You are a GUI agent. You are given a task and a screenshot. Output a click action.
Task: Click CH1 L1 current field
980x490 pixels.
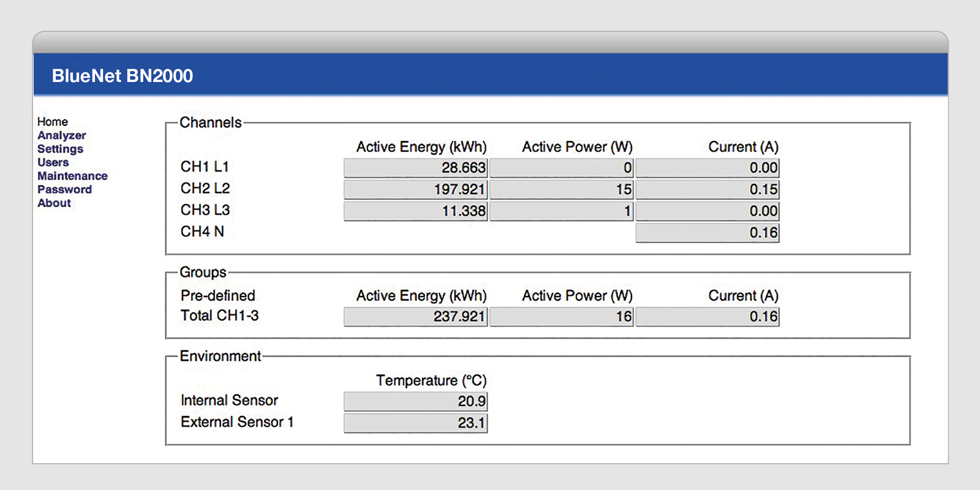[707, 168]
